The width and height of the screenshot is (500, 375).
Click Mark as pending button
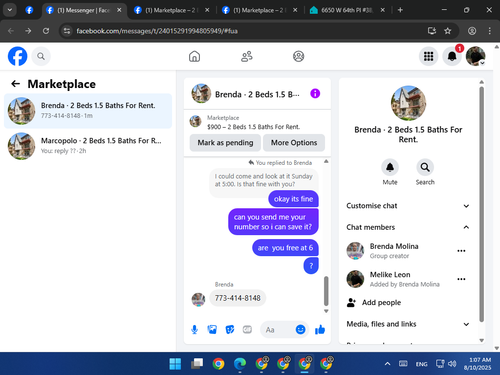[x=225, y=143]
